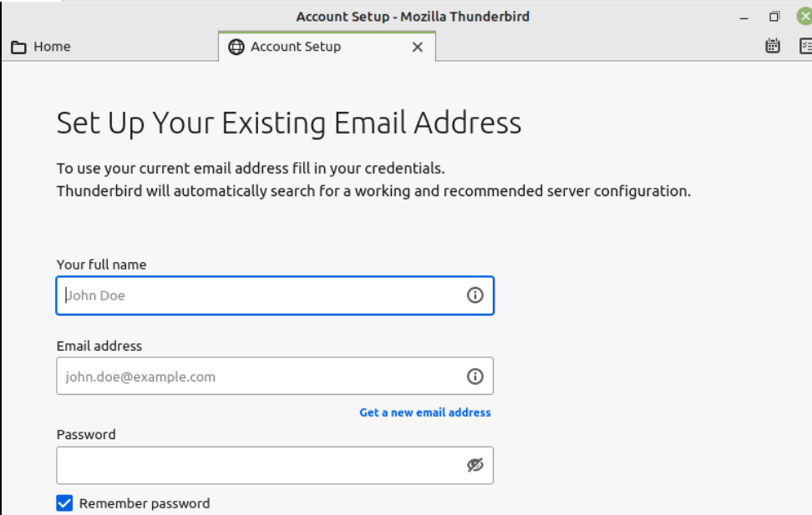The height and width of the screenshot is (515, 812).
Task: Click the folder icon on Home tab
Action: tap(18, 47)
